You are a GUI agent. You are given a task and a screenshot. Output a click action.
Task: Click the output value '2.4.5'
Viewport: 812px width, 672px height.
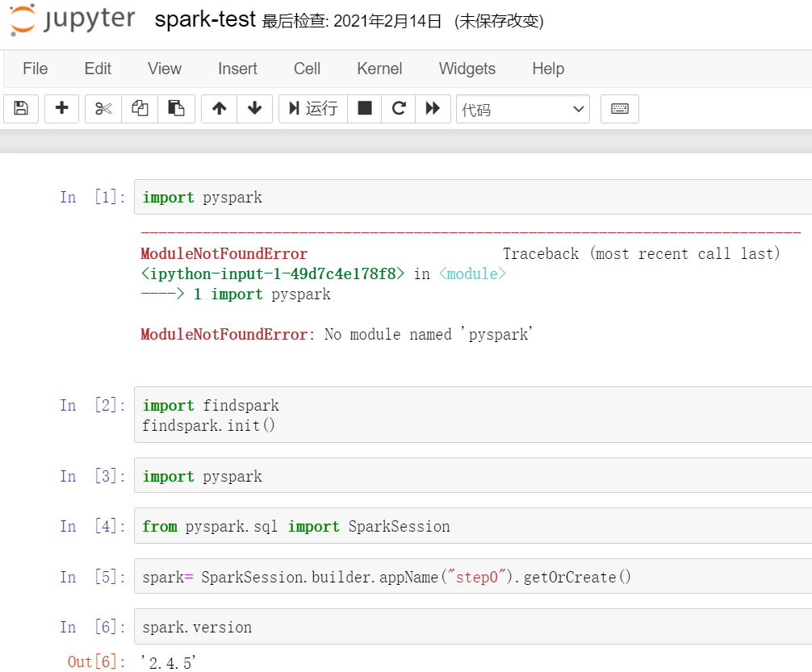pyautogui.click(x=169, y=662)
